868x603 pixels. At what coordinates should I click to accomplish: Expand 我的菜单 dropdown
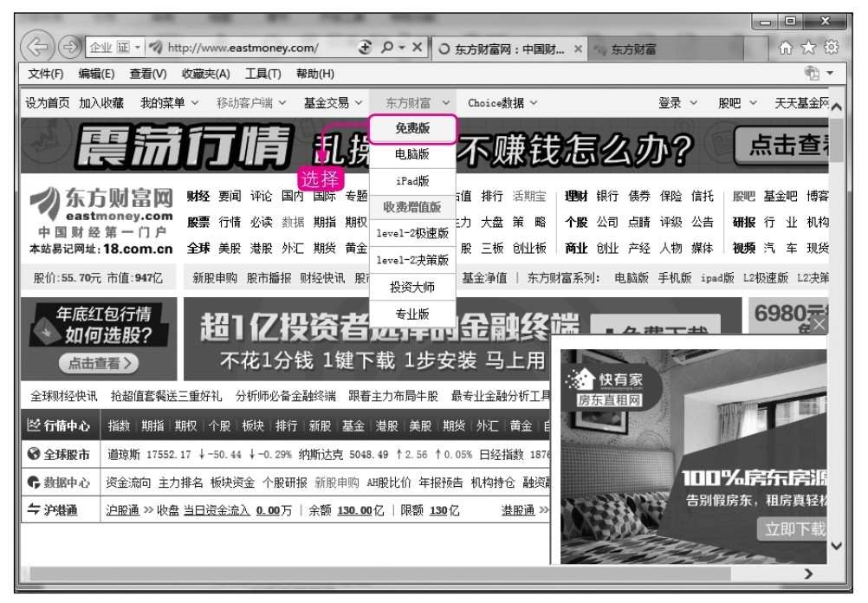click(x=195, y=103)
